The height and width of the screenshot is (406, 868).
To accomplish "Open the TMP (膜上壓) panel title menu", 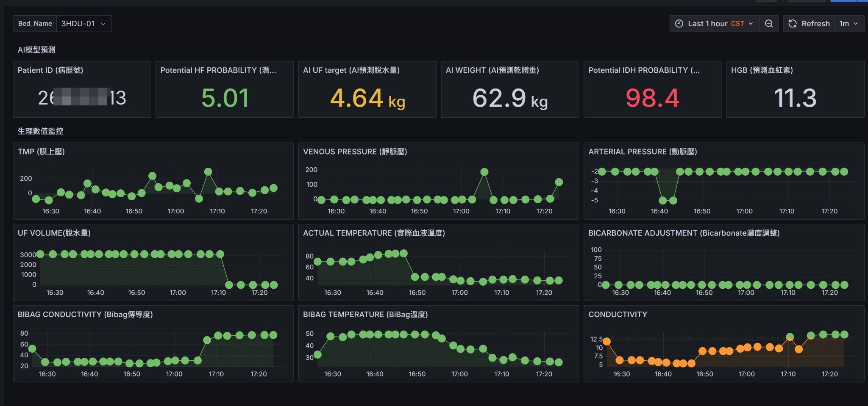I will [x=41, y=152].
